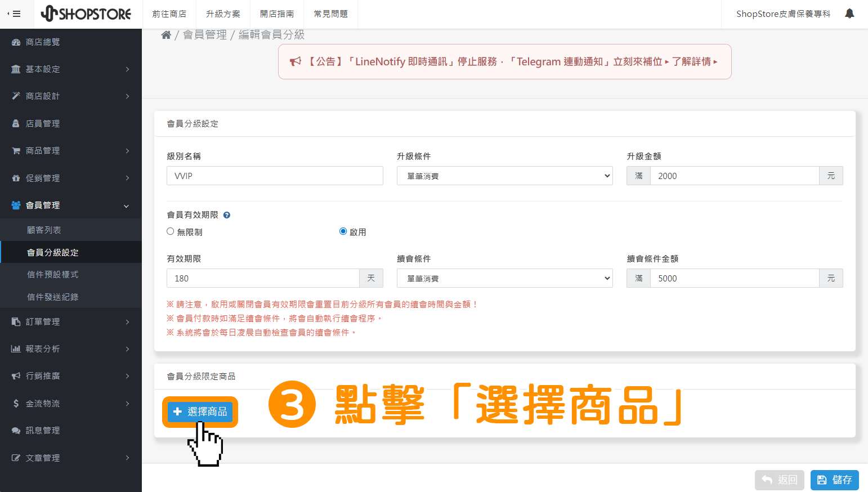Viewport: 868px width, 492px height.
Task: Select 無限制 radio option
Action: pyautogui.click(x=170, y=231)
